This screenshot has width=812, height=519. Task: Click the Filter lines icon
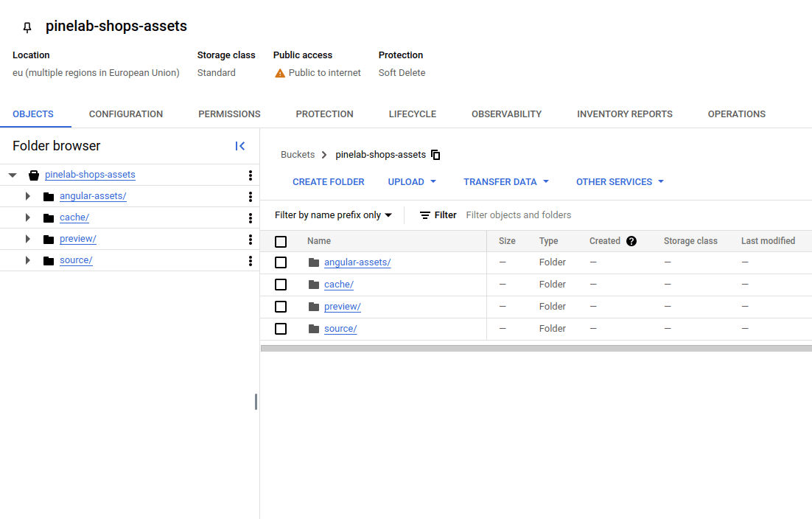424,215
